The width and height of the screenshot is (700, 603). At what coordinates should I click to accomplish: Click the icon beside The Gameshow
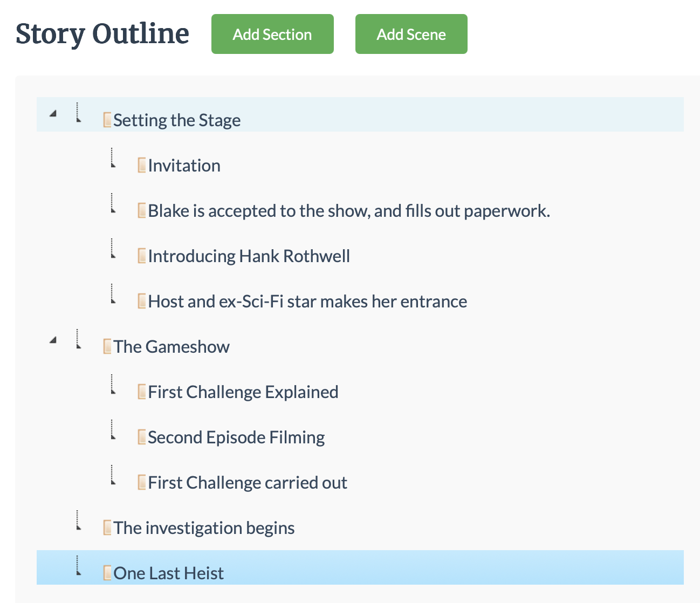[107, 346]
